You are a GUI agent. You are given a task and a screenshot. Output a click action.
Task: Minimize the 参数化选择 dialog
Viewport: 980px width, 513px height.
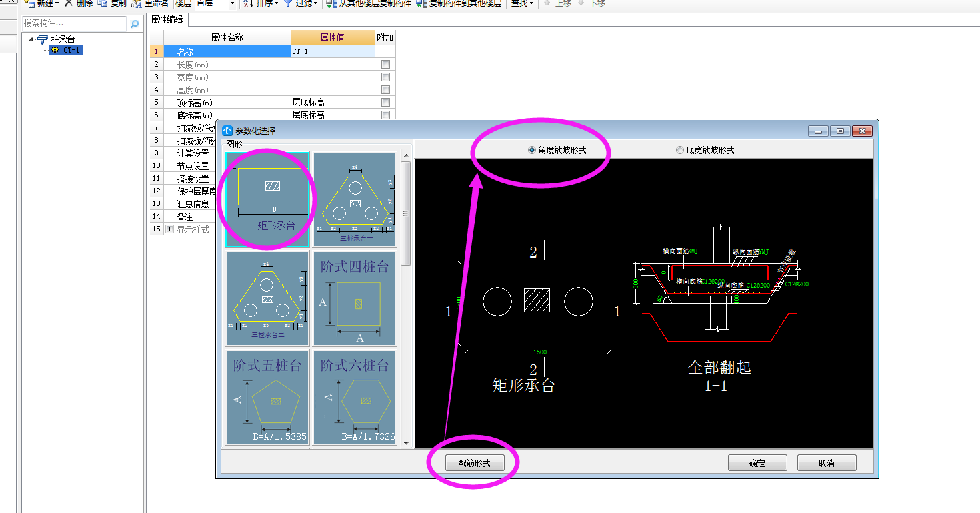(819, 131)
